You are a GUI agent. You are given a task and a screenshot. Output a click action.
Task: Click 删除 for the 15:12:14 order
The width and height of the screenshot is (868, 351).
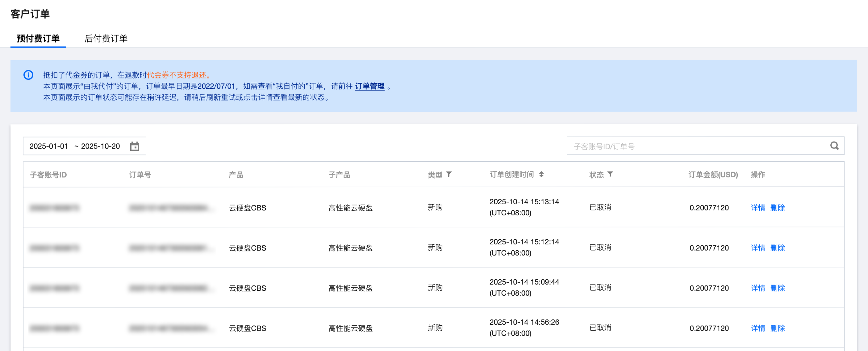click(777, 248)
